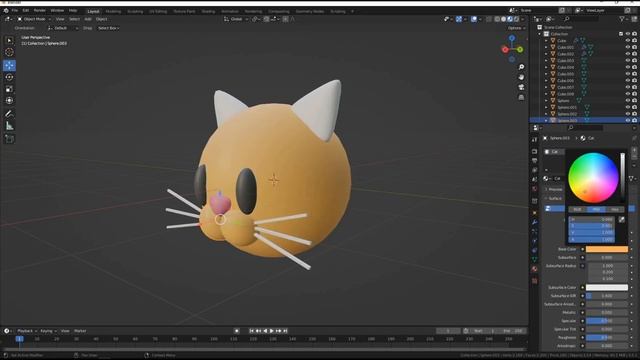Screen dimensions: 640x360
Task: Switch to the Modeling workspace tab
Action: [x=113, y=11]
